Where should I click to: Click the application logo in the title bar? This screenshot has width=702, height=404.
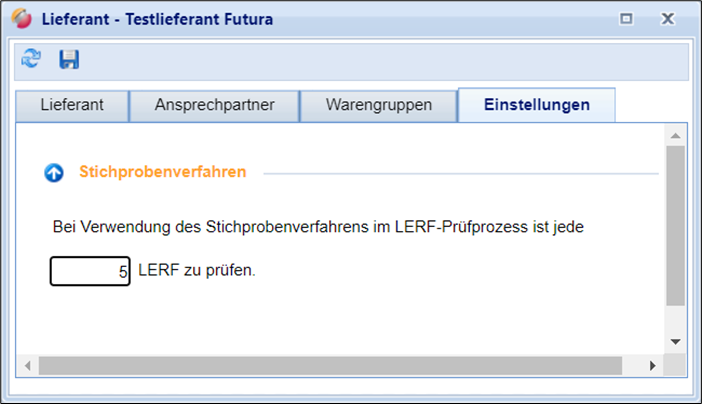click(20, 18)
